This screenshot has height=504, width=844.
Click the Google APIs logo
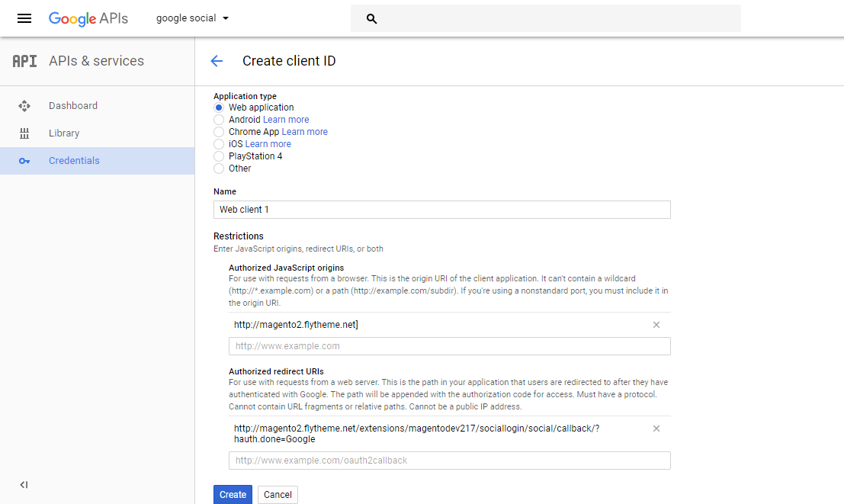tap(88, 18)
